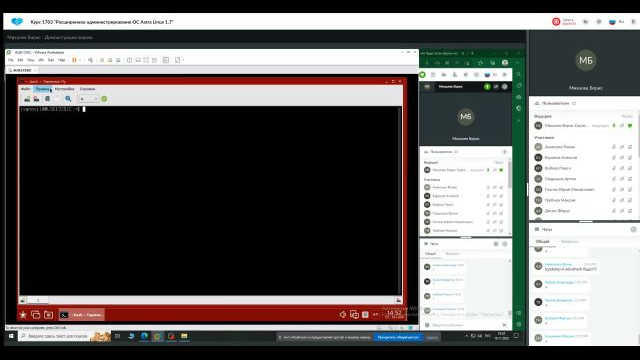This screenshot has height=360, width=640.
Task: Select the virtual machine tab in VMware
Action: pos(22,70)
